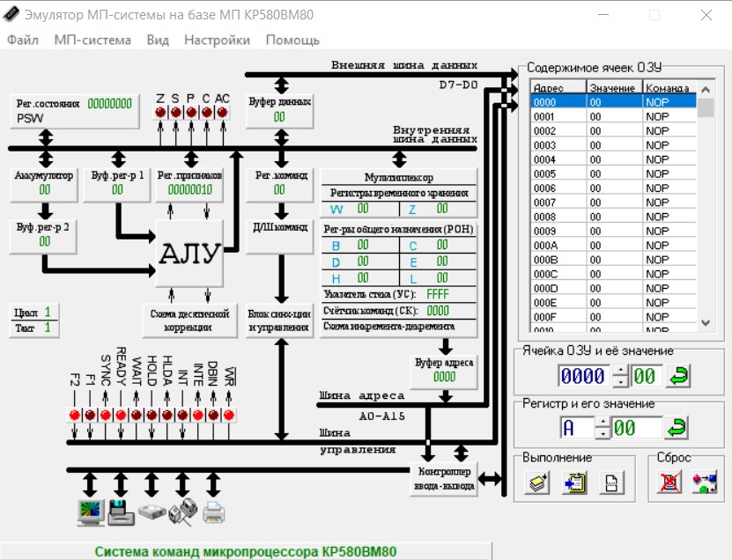Toggle the INT signal LED
The image size is (732, 560).
[182, 415]
